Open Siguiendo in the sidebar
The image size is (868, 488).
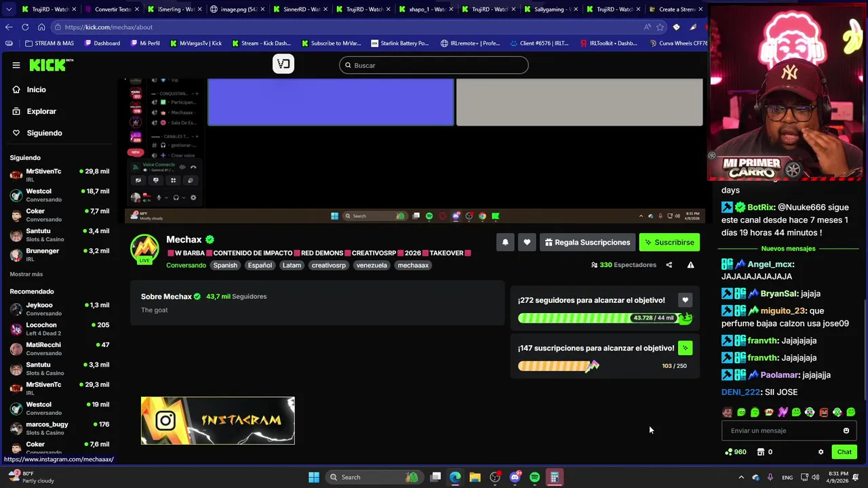coord(44,133)
